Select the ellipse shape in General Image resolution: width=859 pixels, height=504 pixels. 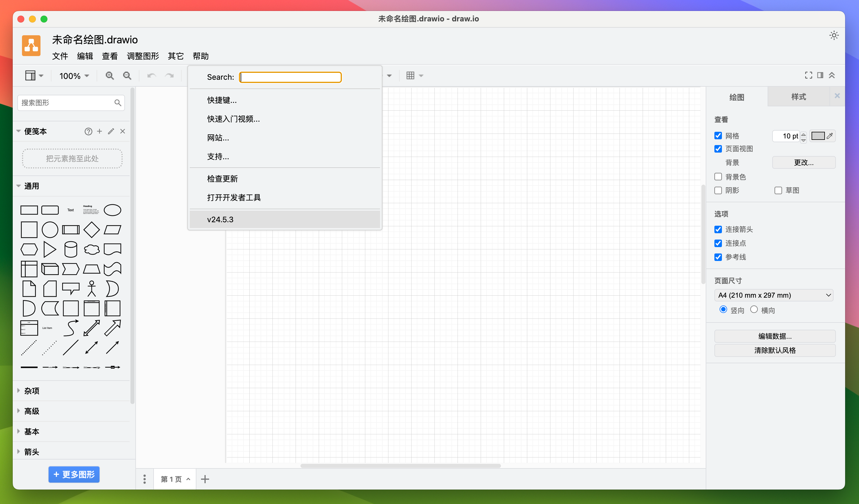(113, 210)
